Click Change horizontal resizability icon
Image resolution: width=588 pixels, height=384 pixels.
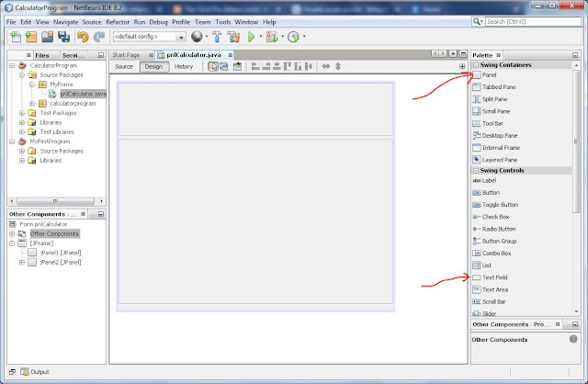click(326, 66)
